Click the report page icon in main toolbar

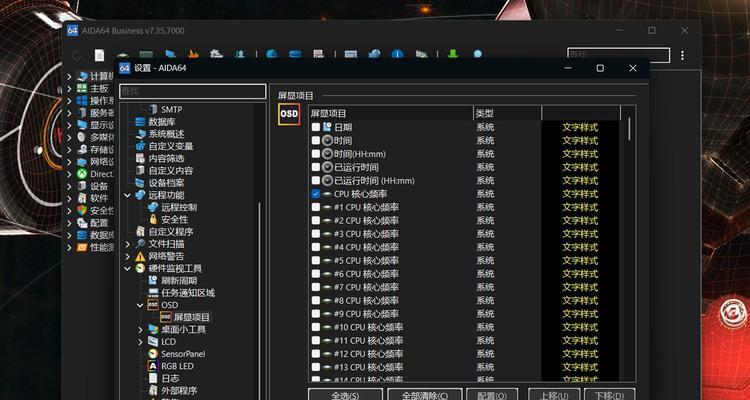click(x=99, y=55)
